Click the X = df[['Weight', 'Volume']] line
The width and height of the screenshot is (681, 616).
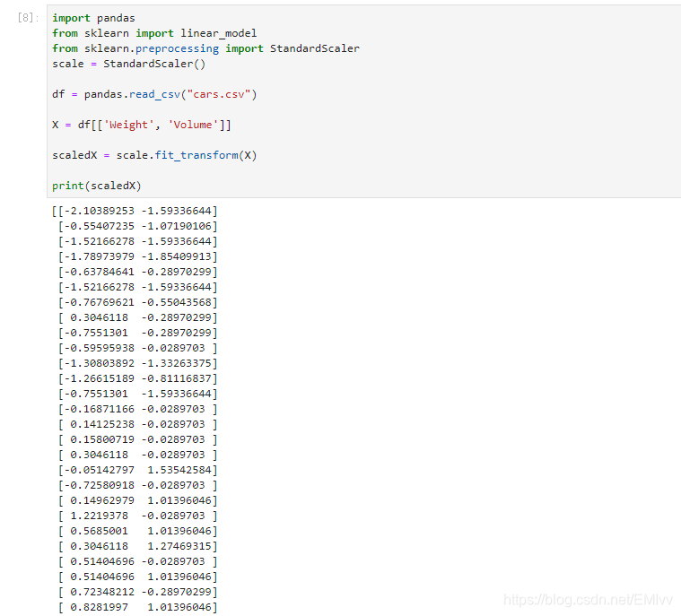pyautogui.click(x=142, y=125)
